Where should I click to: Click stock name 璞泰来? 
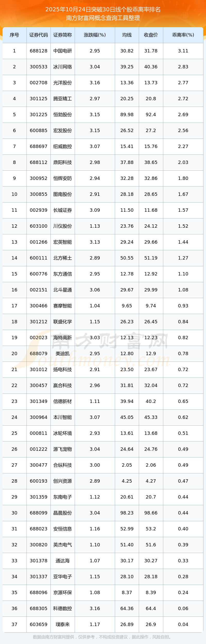click(x=63, y=624)
